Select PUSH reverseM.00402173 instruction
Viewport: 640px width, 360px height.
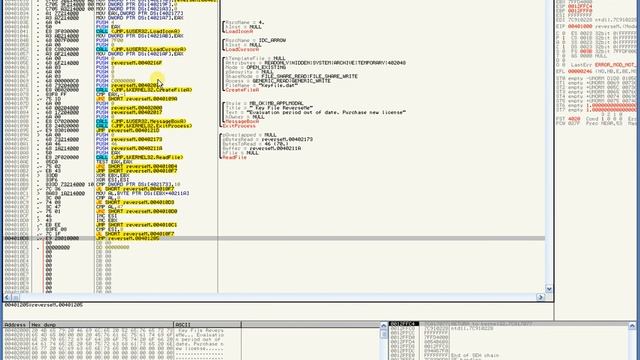129,139
